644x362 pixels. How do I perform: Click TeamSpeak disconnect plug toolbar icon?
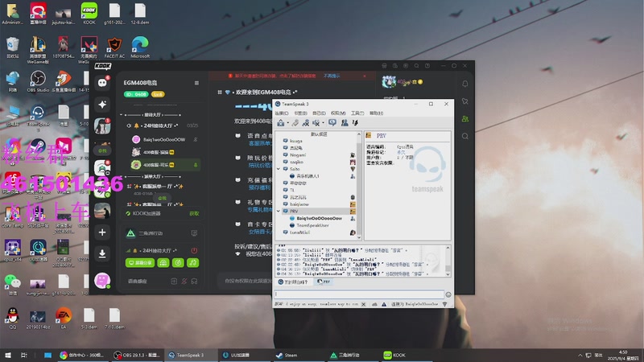pos(295,123)
